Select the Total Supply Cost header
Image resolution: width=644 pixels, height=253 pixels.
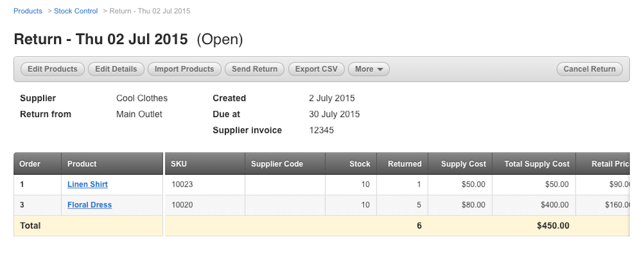(x=537, y=164)
